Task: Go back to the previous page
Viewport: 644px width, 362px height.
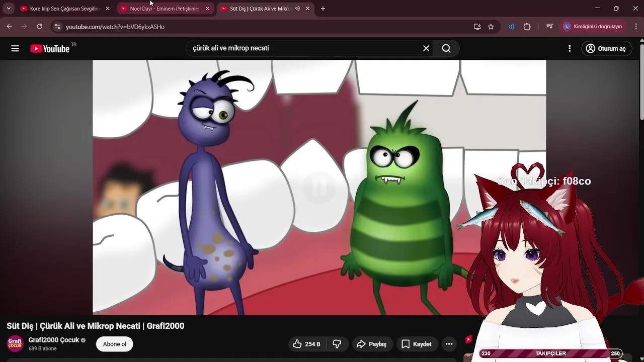Action: point(9,27)
